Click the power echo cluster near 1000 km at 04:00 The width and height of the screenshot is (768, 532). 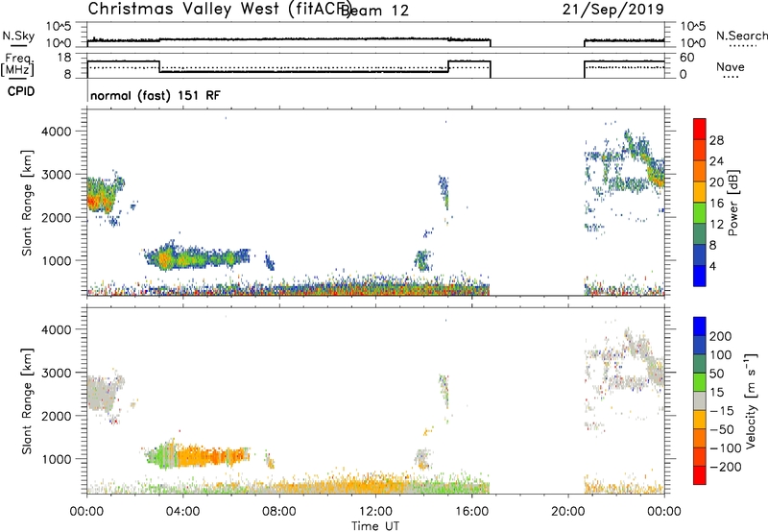pos(196,256)
